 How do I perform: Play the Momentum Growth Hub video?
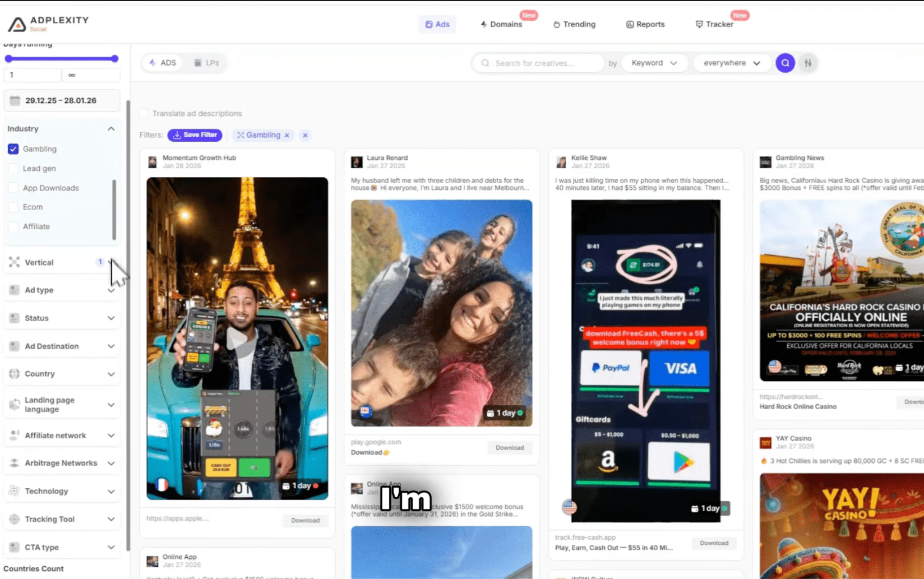point(237,338)
